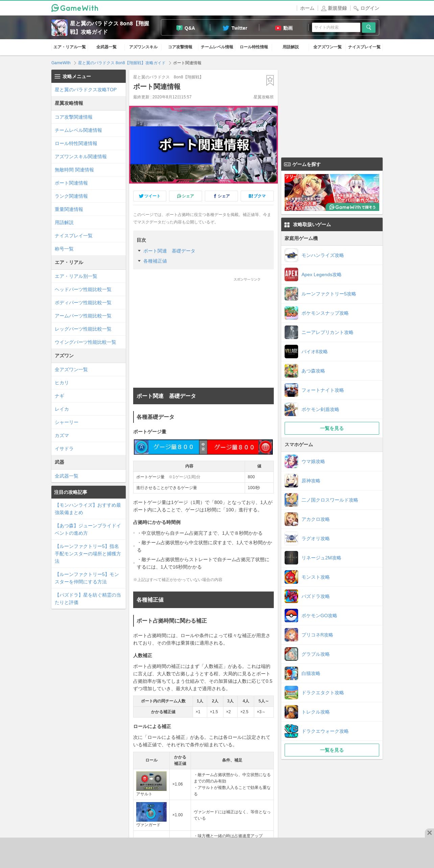Click the ツイート share button
This screenshot has width=434, height=868.
(150, 196)
